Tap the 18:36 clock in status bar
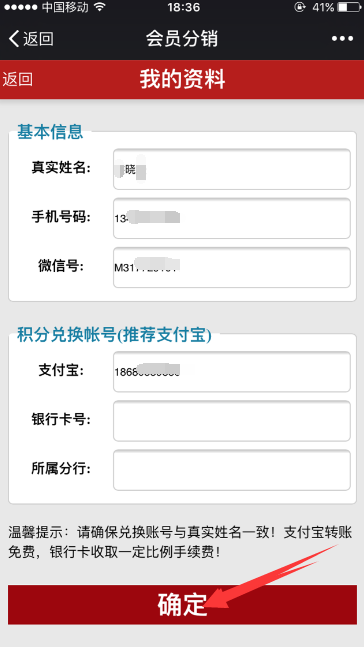 (184, 7)
